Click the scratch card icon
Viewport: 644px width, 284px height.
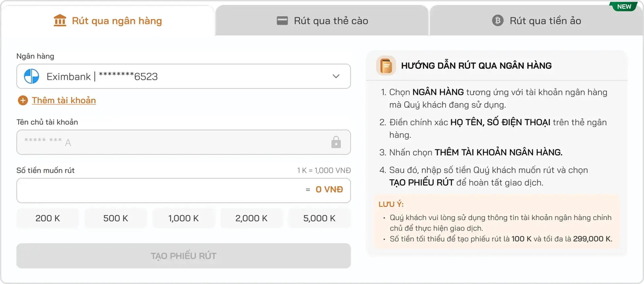click(x=282, y=21)
